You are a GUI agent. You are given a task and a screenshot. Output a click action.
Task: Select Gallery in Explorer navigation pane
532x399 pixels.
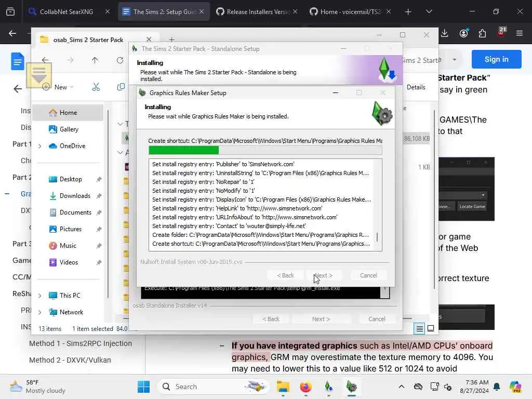(68, 129)
